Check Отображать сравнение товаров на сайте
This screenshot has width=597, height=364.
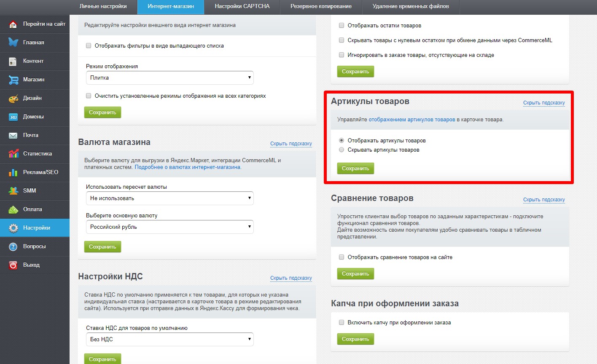point(342,257)
